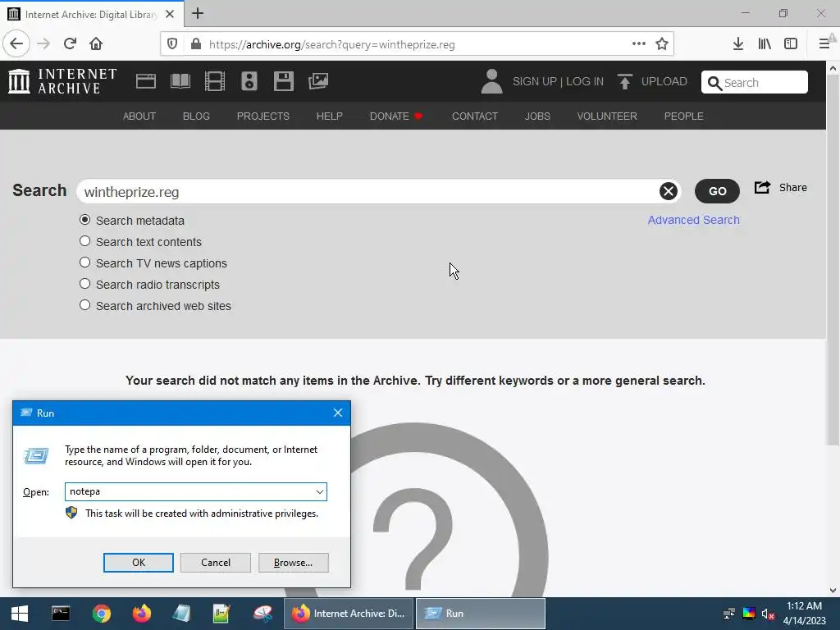Focus the Run dialog Open text field

[189, 492]
